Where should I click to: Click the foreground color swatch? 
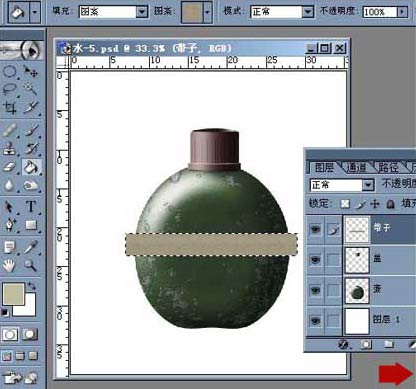(13, 294)
